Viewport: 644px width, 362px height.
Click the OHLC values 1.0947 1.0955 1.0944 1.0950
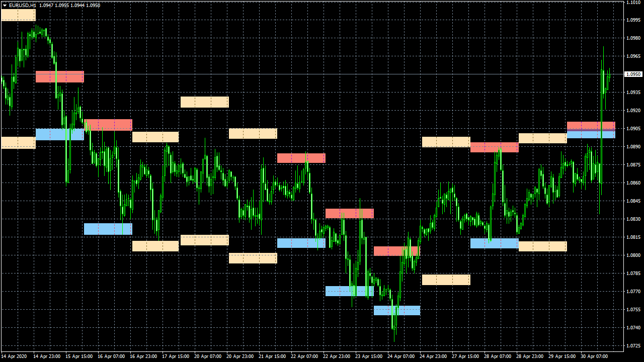click(x=69, y=5)
